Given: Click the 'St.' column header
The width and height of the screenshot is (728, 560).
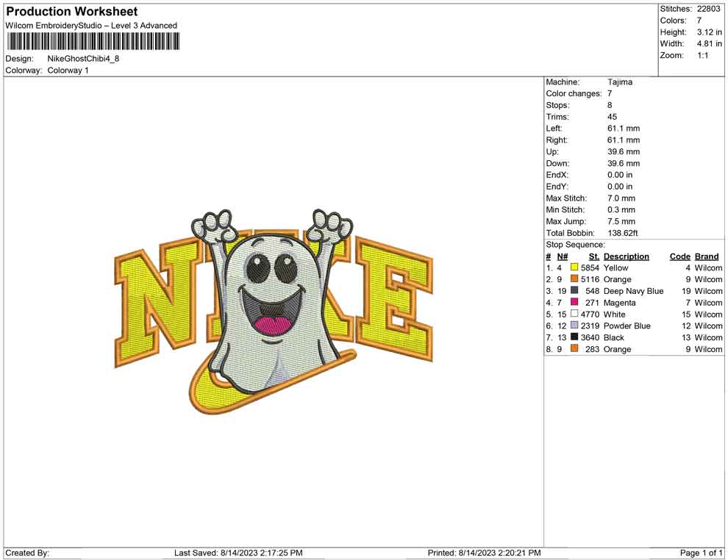Looking at the screenshot, I should [x=594, y=256].
